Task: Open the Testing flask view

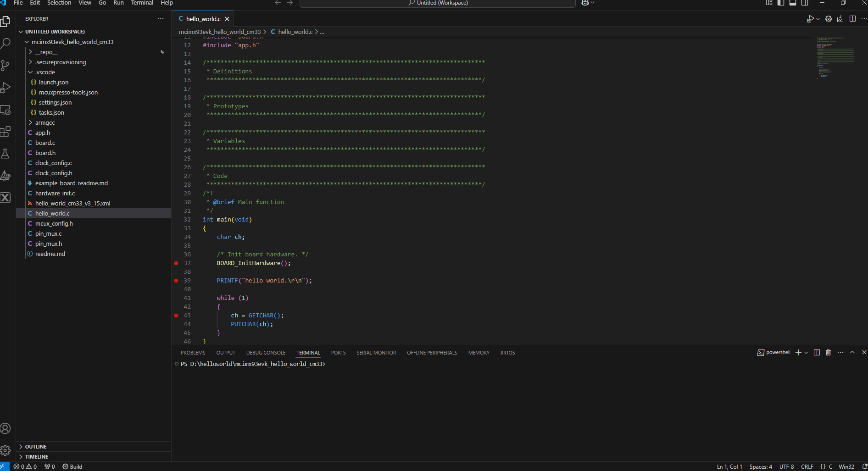Action: tap(6, 154)
